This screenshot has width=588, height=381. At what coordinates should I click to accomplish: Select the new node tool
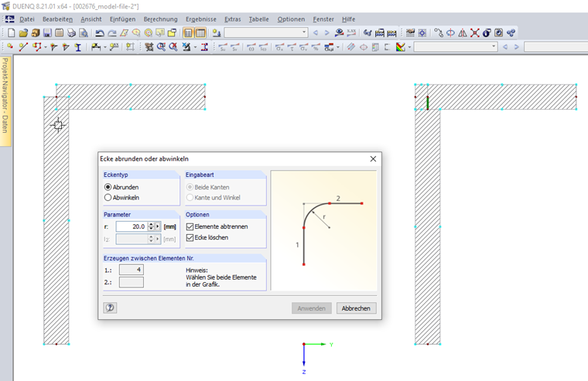click(x=11, y=47)
